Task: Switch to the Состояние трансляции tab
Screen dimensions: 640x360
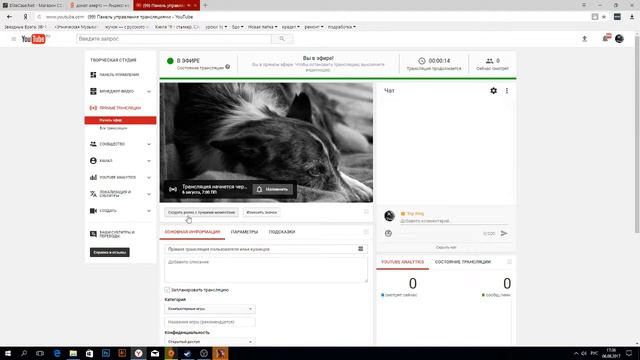Action: (463, 262)
